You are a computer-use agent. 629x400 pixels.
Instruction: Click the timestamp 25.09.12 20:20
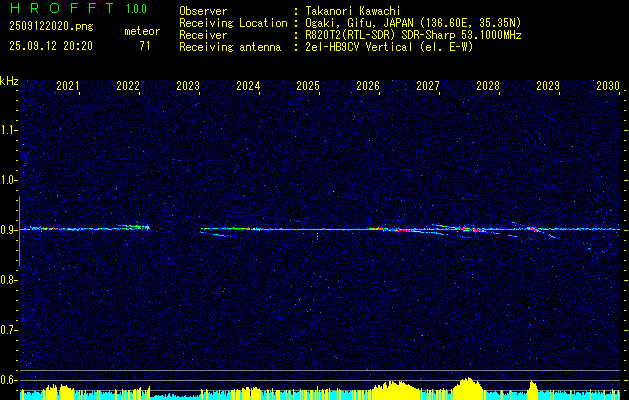[51, 46]
